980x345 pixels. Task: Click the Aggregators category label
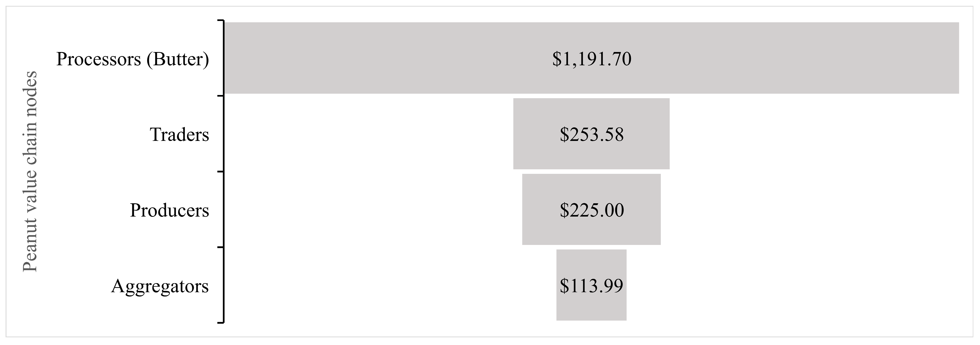(160, 286)
